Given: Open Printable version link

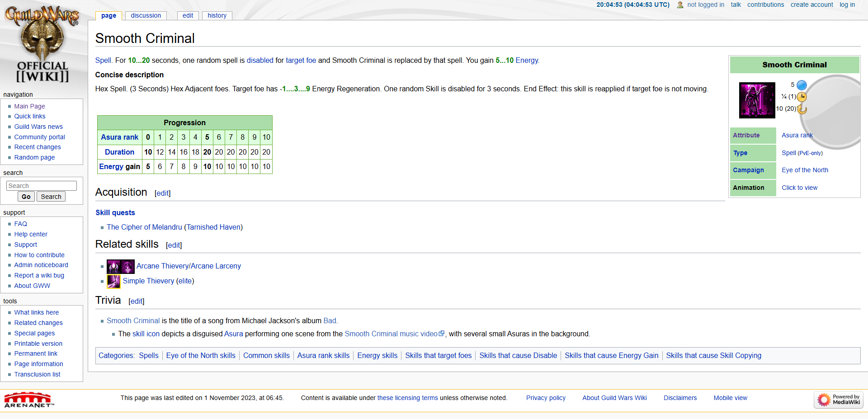Looking at the screenshot, I should [x=38, y=344].
